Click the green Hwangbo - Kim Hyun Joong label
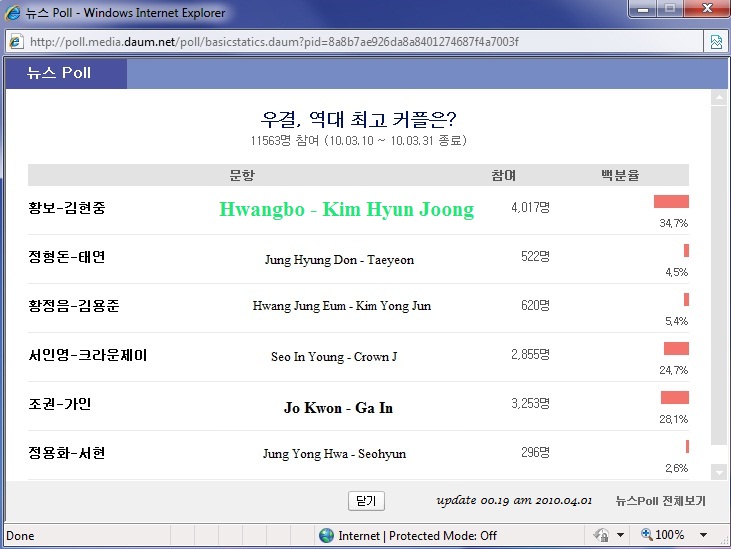Image resolution: width=731 pixels, height=549 pixels. click(x=347, y=209)
